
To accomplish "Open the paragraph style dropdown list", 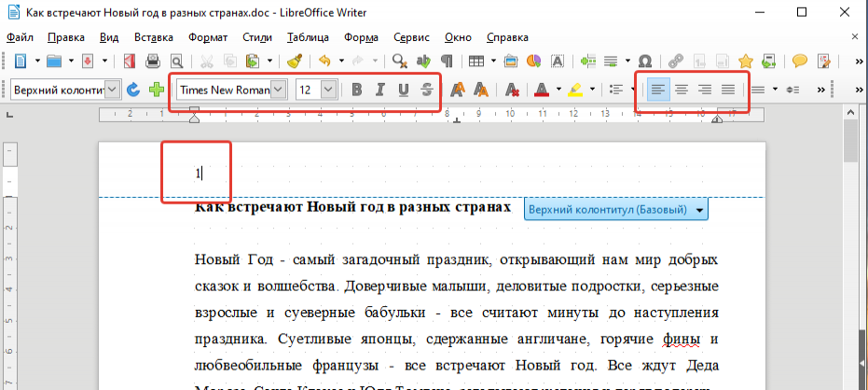I will [113, 91].
